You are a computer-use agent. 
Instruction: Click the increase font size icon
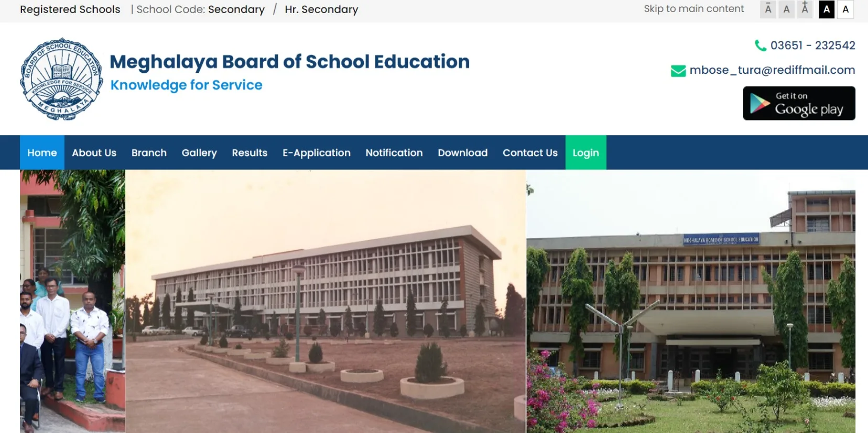coord(805,9)
